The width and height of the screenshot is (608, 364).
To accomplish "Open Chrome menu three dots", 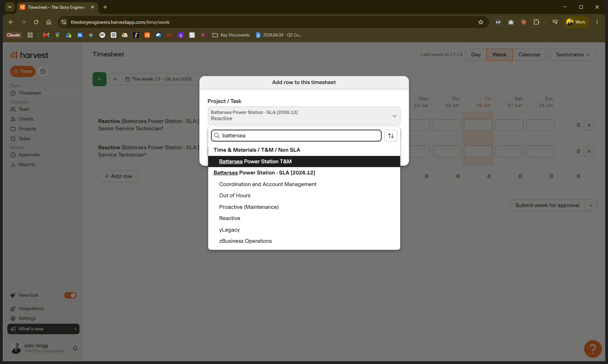I will click(597, 22).
